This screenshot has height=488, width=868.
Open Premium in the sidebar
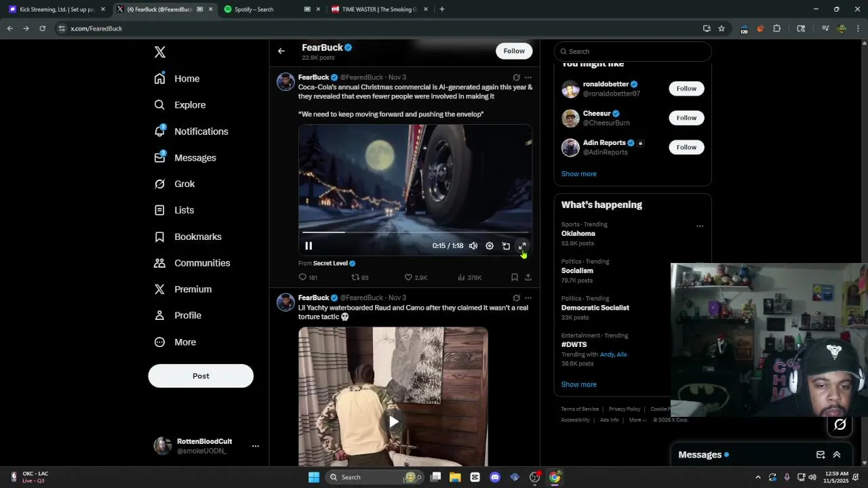[183, 289]
